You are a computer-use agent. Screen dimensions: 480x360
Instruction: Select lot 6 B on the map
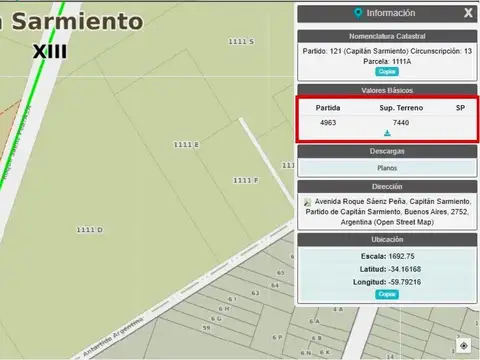point(317,338)
